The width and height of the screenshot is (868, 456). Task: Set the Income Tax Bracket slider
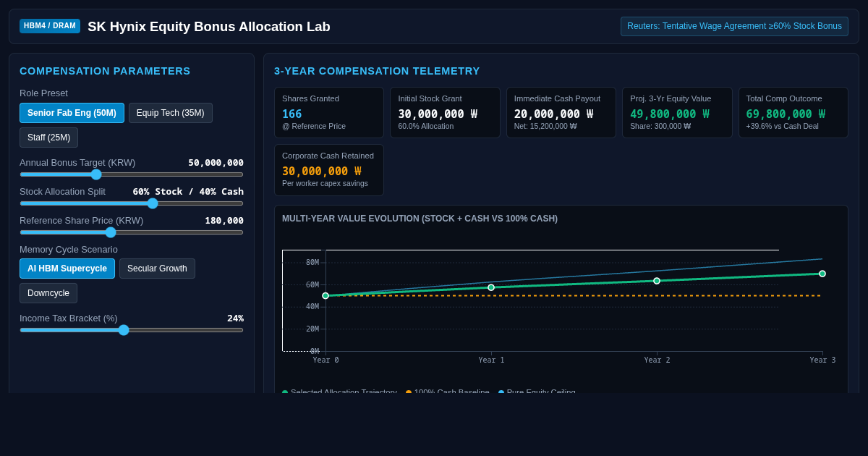(132, 330)
